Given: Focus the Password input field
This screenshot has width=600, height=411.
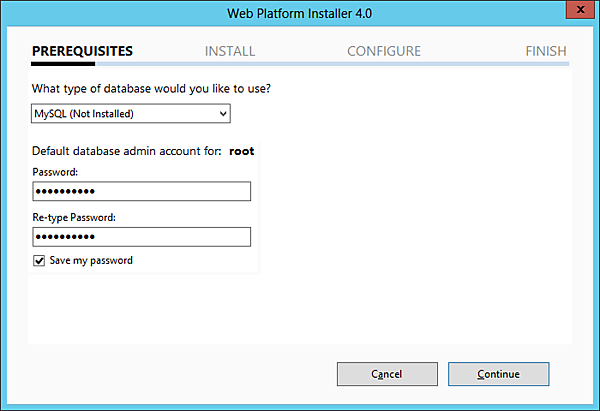Looking at the screenshot, I should [x=141, y=191].
